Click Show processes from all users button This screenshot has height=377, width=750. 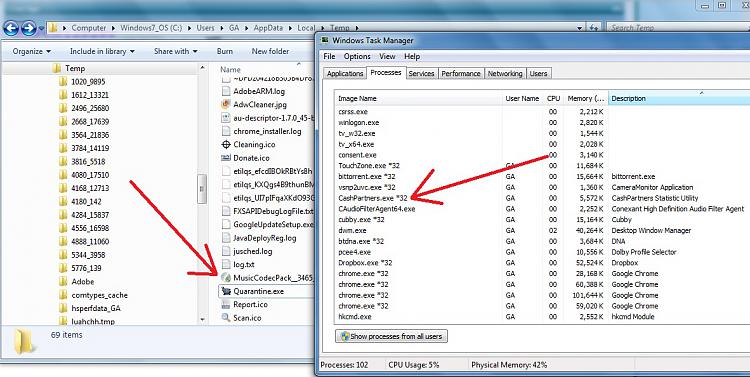pyautogui.click(x=391, y=336)
